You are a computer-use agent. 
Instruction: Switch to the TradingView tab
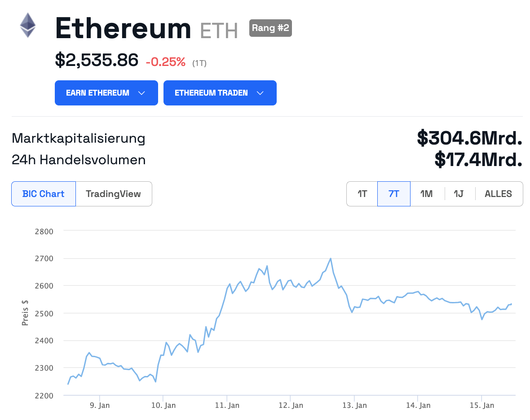coord(113,194)
